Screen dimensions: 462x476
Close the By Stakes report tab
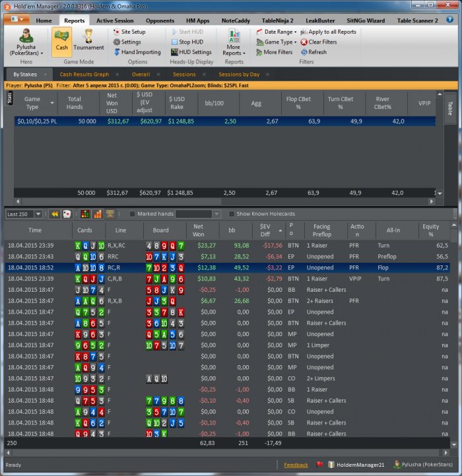(46, 75)
